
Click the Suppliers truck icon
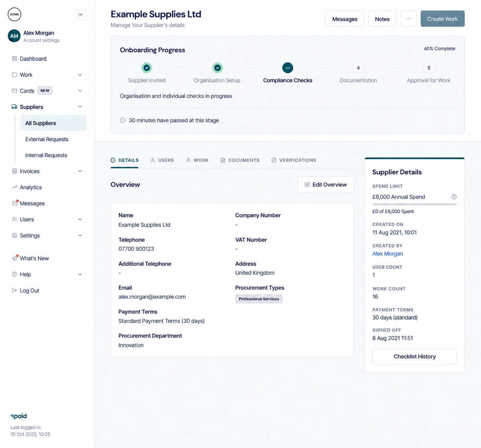click(14, 107)
